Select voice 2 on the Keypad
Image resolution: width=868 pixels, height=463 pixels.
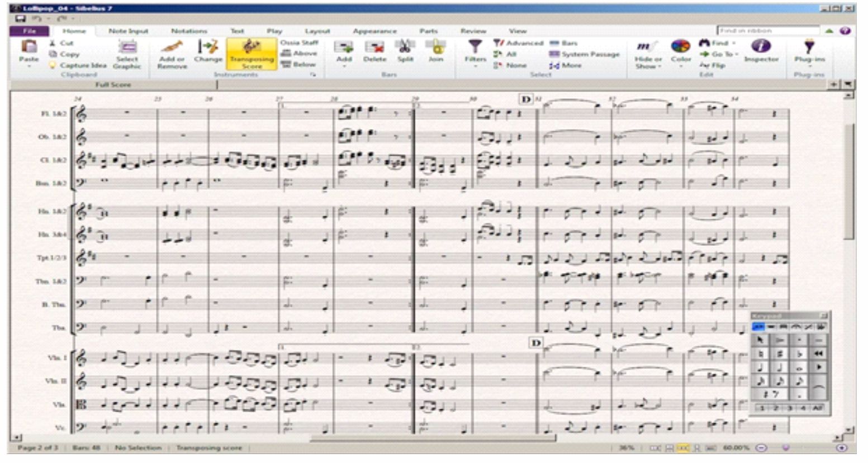[776, 408]
